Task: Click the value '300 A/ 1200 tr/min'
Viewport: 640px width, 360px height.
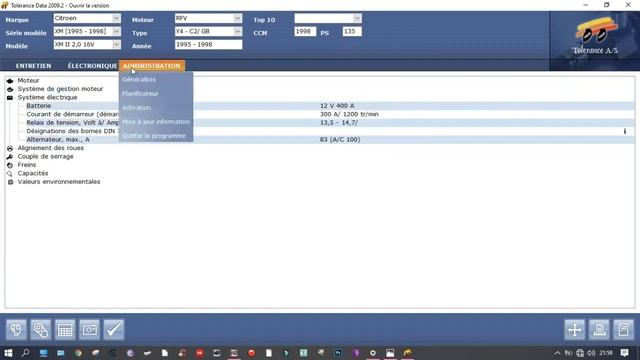Action: 349,114
